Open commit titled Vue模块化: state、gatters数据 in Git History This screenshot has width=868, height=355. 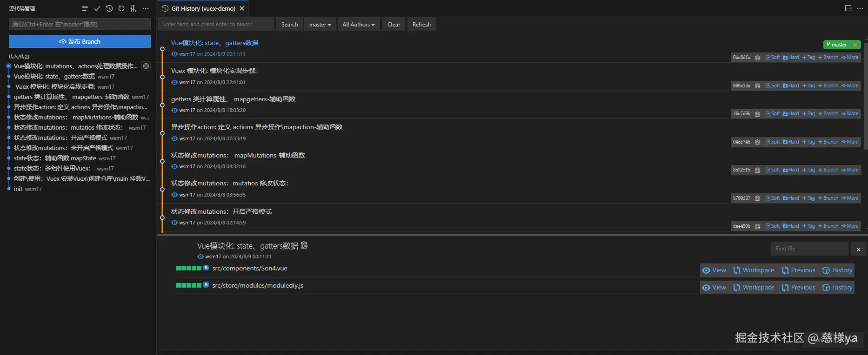point(214,43)
